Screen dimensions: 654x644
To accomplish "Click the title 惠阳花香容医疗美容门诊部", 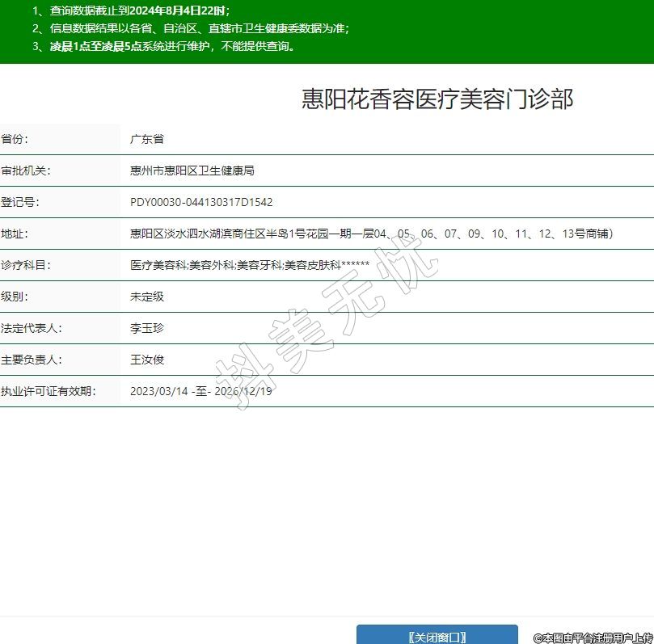I will pyautogui.click(x=437, y=99).
